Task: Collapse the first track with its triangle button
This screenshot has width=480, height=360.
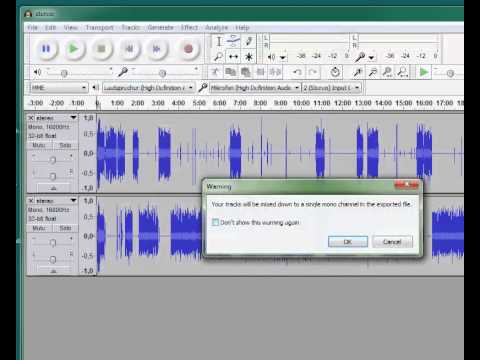Action: 53,188
